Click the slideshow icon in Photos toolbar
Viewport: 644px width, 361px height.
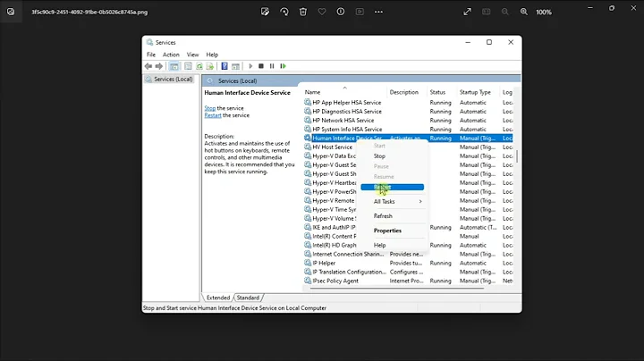(360, 12)
